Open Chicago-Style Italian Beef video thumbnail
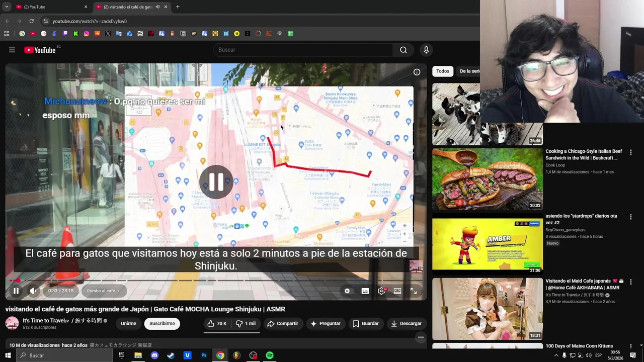This screenshot has height=362, width=644. click(x=488, y=179)
